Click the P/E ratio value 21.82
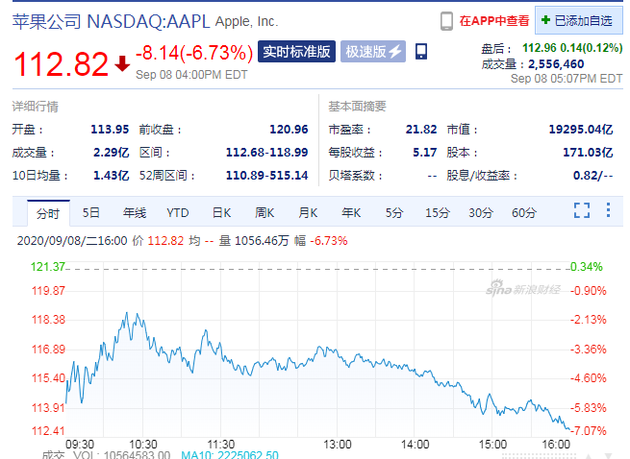This screenshot has width=630, height=459. (421, 129)
